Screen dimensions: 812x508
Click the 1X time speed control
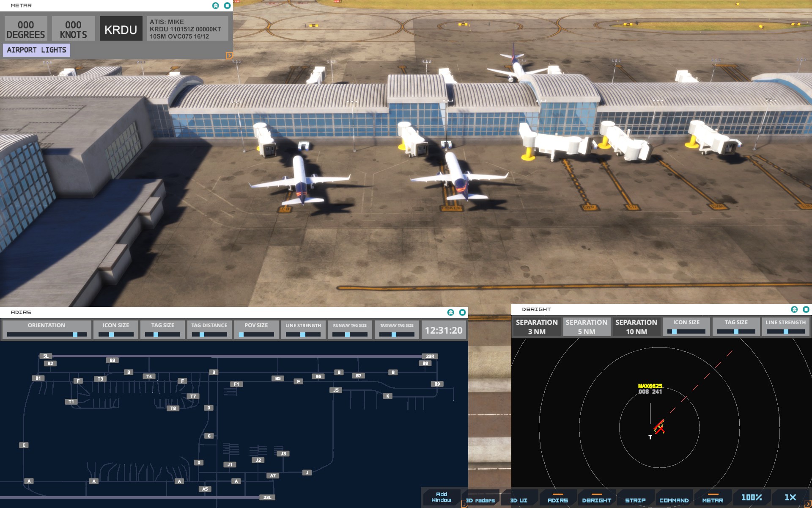tap(790, 497)
